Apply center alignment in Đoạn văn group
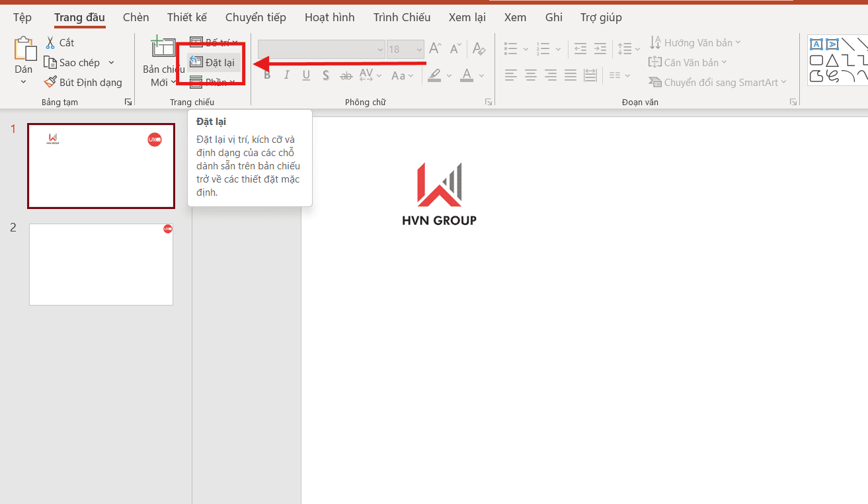868x504 pixels. [530, 75]
